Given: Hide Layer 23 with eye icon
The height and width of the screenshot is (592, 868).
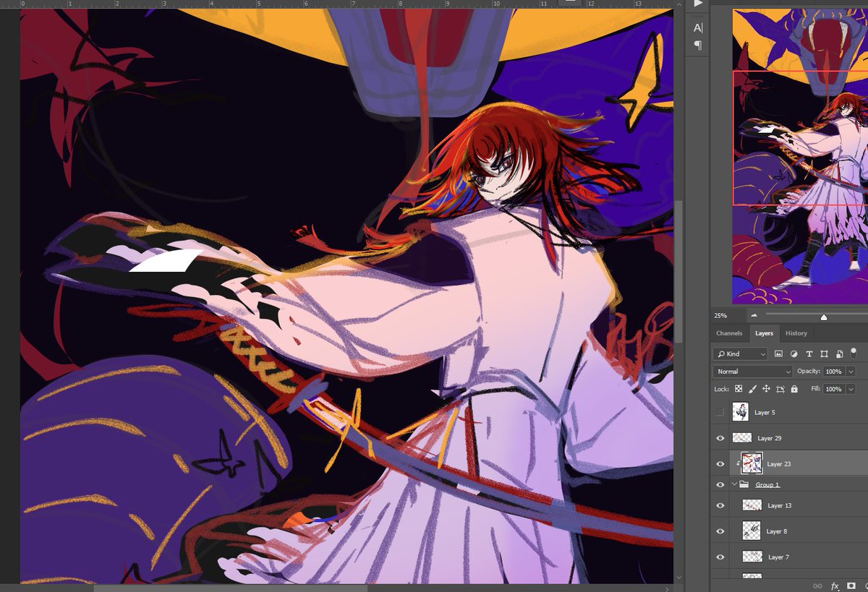Looking at the screenshot, I should click(x=720, y=464).
